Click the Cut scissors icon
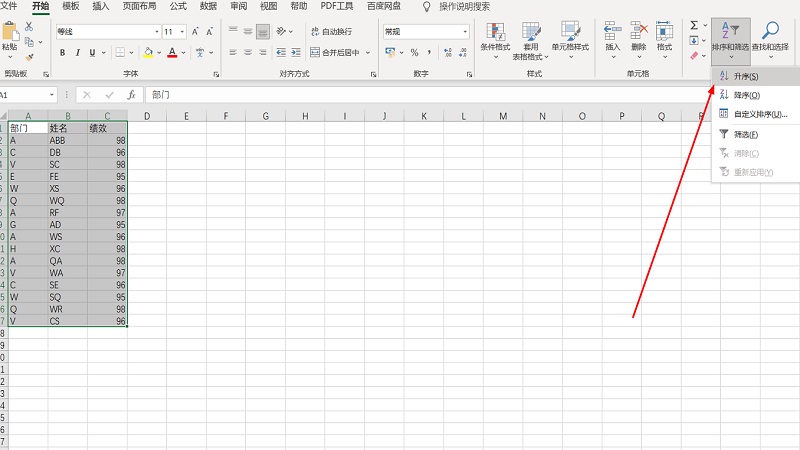The height and width of the screenshot is (450, 800). [29, 27]
